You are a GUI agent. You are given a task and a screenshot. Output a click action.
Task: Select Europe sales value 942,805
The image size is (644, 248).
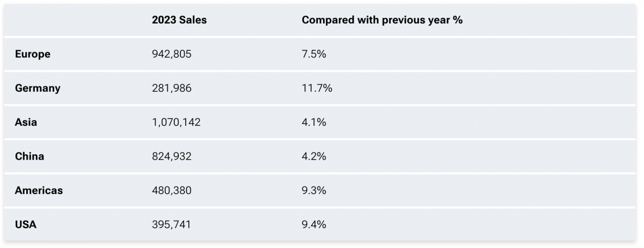pos(172,54)
